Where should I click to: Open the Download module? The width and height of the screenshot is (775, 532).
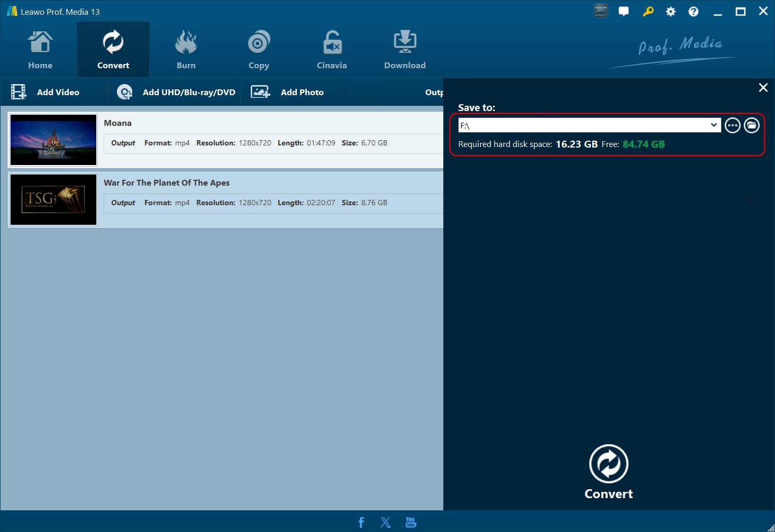click(x=405, y=50)
